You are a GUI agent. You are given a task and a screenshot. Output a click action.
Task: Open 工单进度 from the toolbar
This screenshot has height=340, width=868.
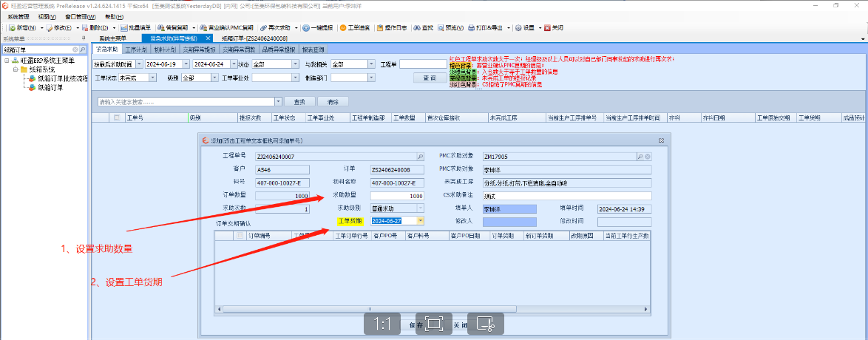coord(354,27)
